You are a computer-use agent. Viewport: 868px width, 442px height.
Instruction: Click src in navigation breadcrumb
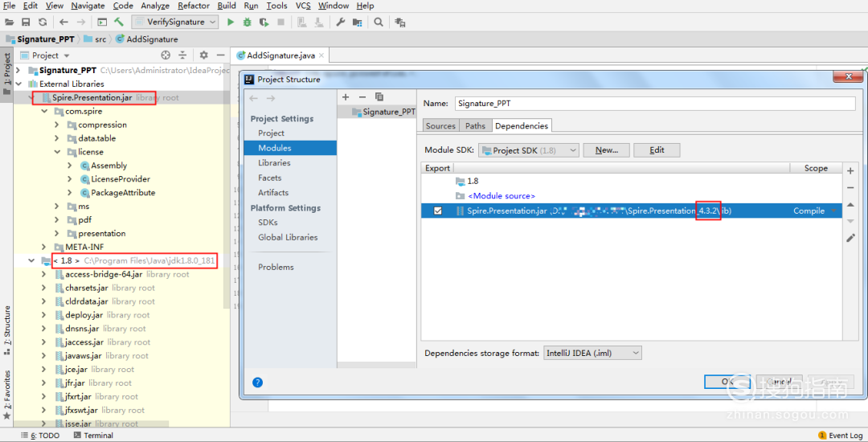click(95, 39)
